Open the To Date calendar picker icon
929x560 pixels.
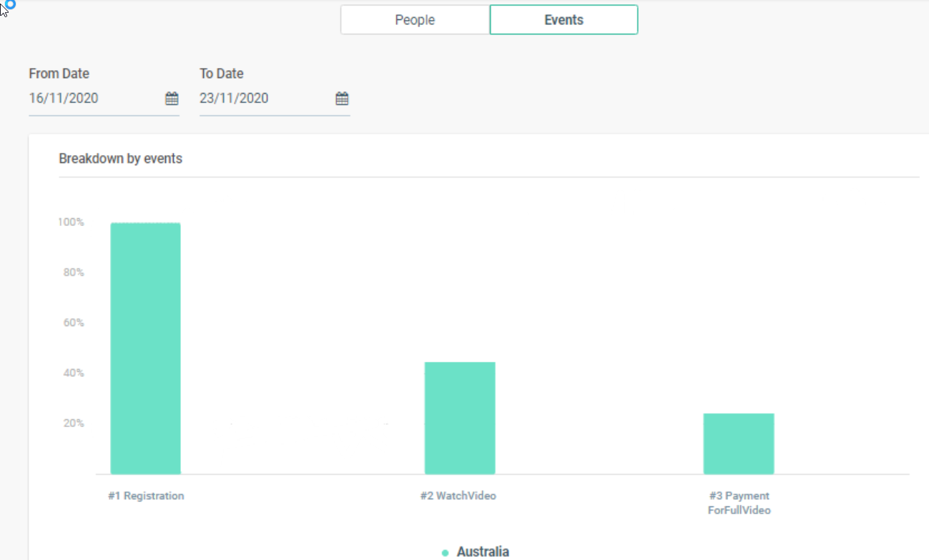[342, 99]
